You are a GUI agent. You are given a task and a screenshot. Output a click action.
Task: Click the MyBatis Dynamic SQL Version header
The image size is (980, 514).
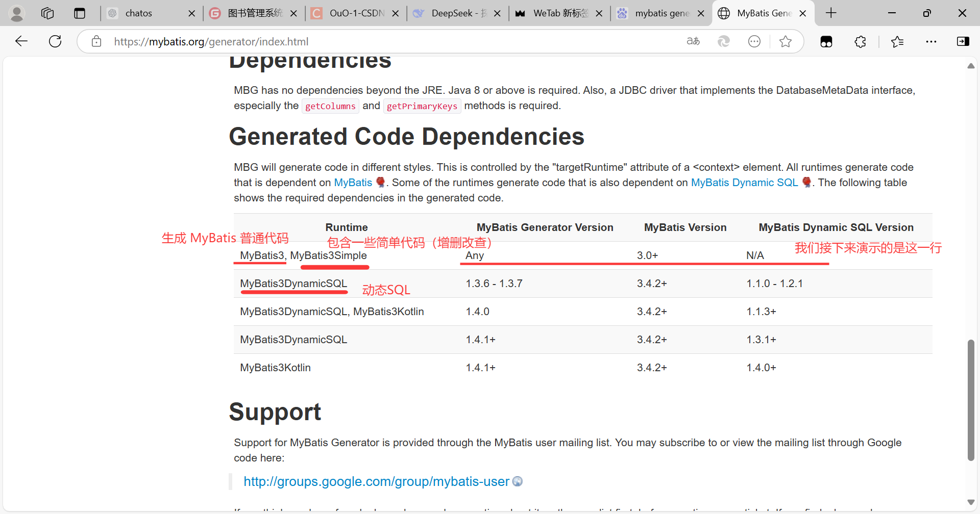(836, 227)
